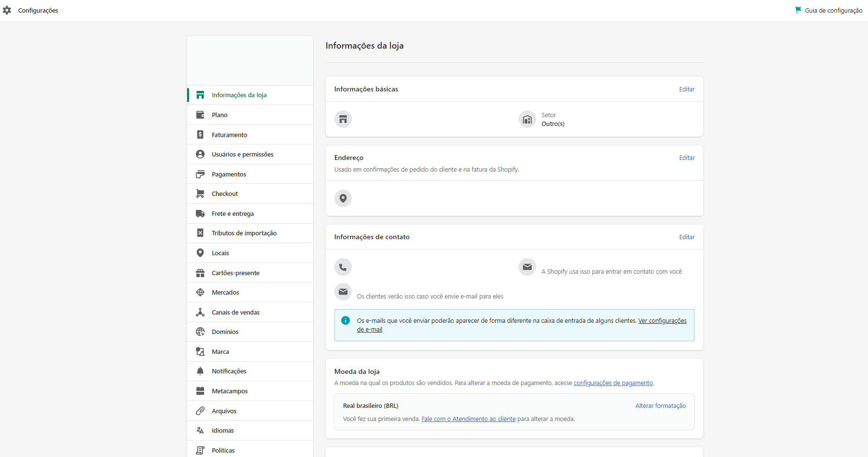868x457 pixels.
Task: Select the phone icon under Informações de contato
Action: tap(343, 266)
